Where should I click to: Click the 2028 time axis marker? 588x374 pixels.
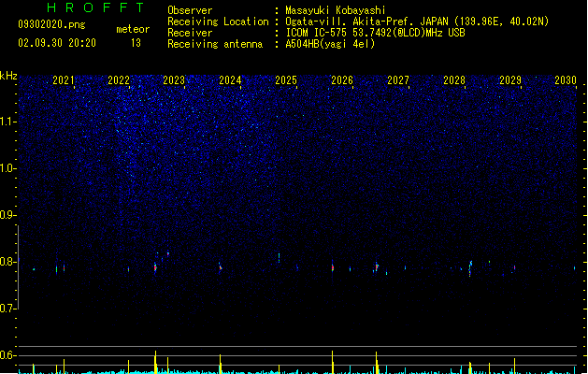454,80
